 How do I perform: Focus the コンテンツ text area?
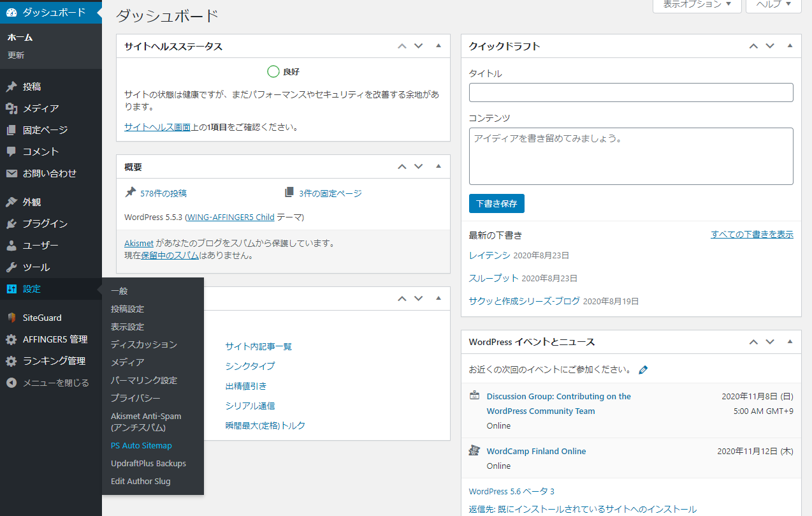click(631, 156)
